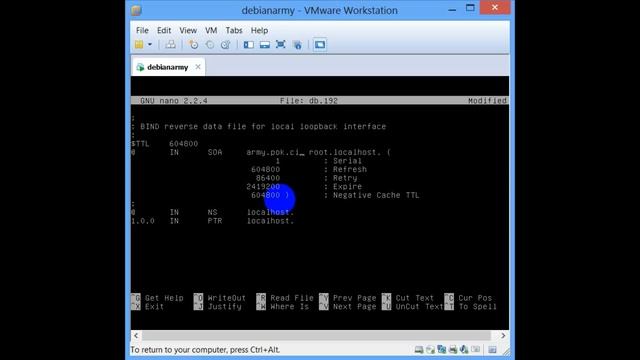Click 'Get Help' in nano shortcut bar
Image resolution: width=640 pixels, height=360 pixels.
pos(164,298)
